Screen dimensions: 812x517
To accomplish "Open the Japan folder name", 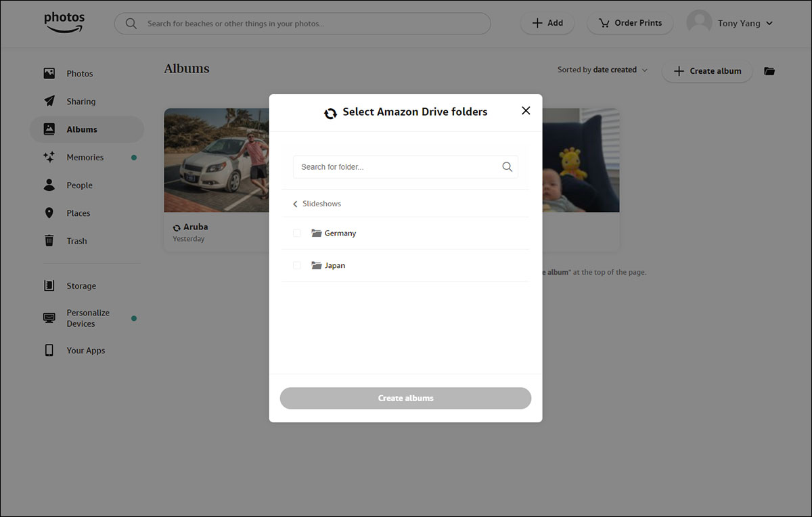I will pyautogui.click(x=335, y=266).
